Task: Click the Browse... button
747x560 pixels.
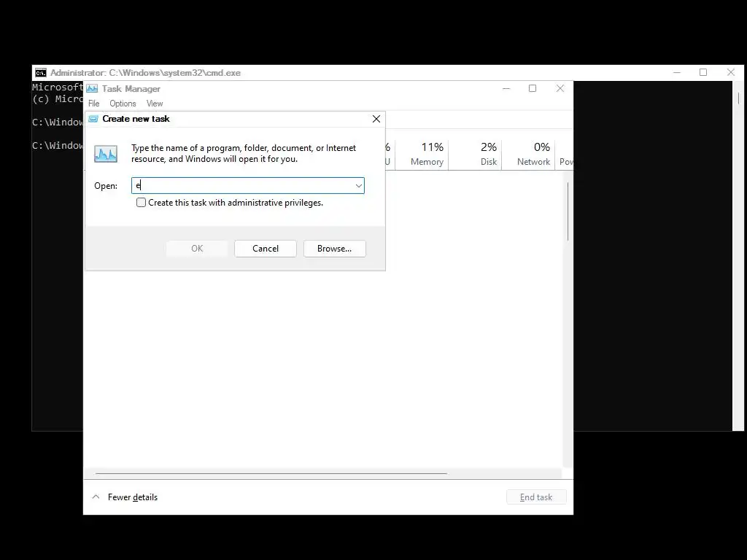Action: (x=334, y=249)
